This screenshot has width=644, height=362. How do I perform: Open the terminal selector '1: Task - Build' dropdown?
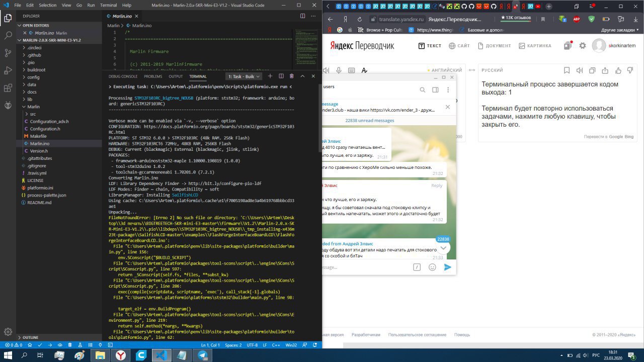244,76
